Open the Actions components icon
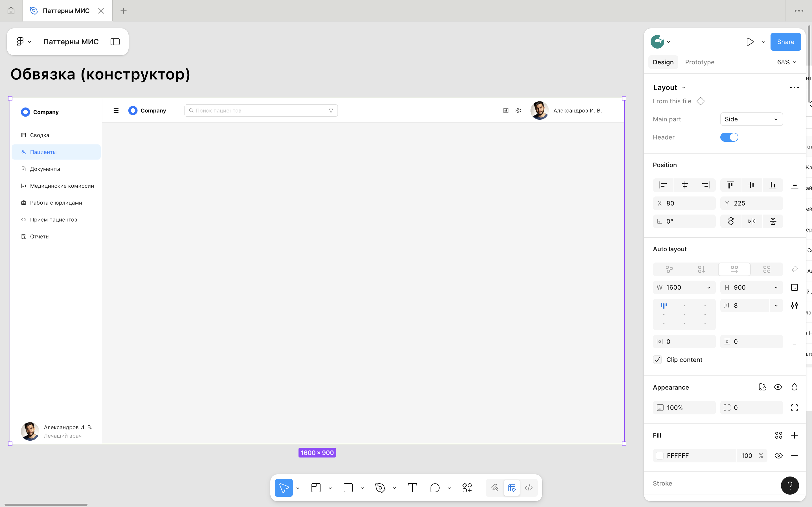The height and width of the screenshot is (507, 812). pyautogui.click(x=467, y=488)
